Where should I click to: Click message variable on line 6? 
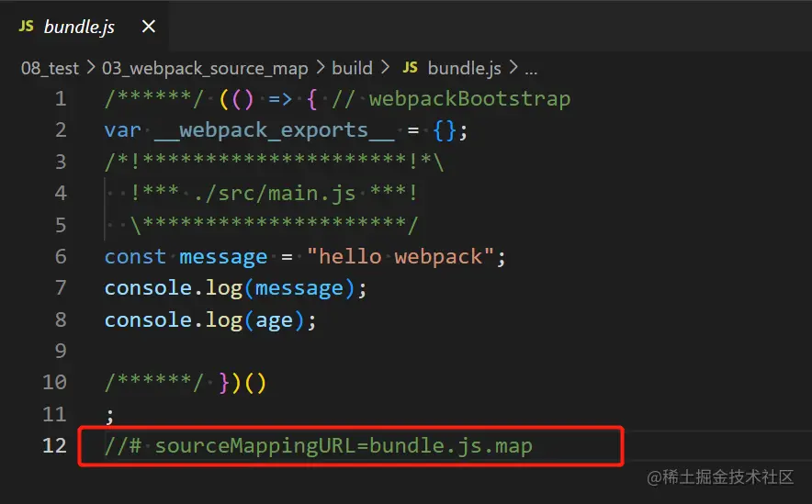click(x=223, y=257)
